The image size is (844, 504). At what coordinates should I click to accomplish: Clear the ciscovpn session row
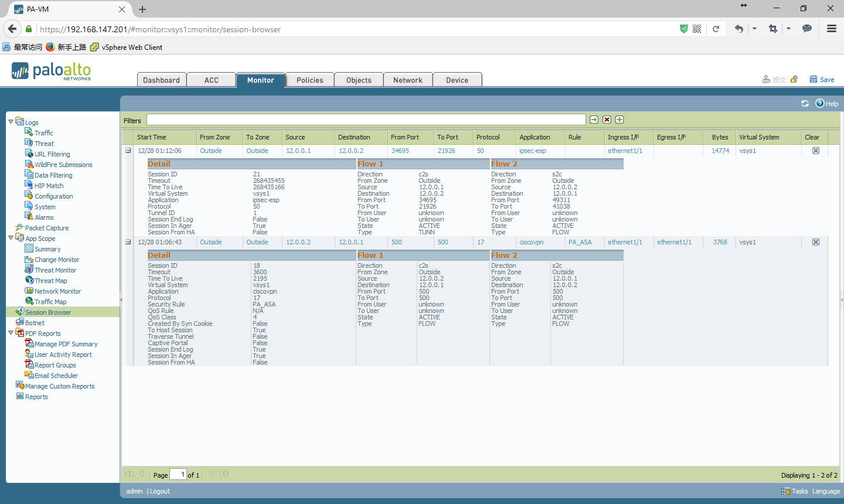815,242
